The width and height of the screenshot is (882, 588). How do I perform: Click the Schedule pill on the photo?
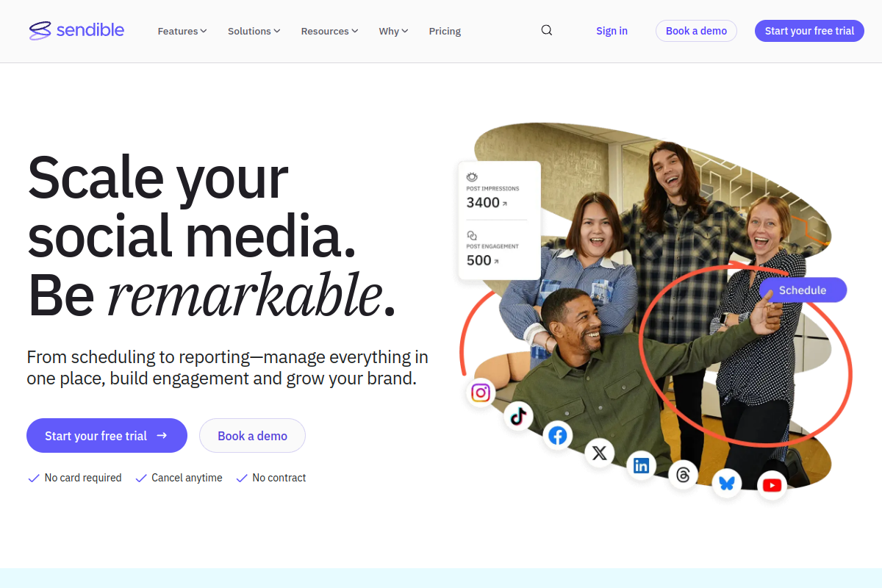803,290
